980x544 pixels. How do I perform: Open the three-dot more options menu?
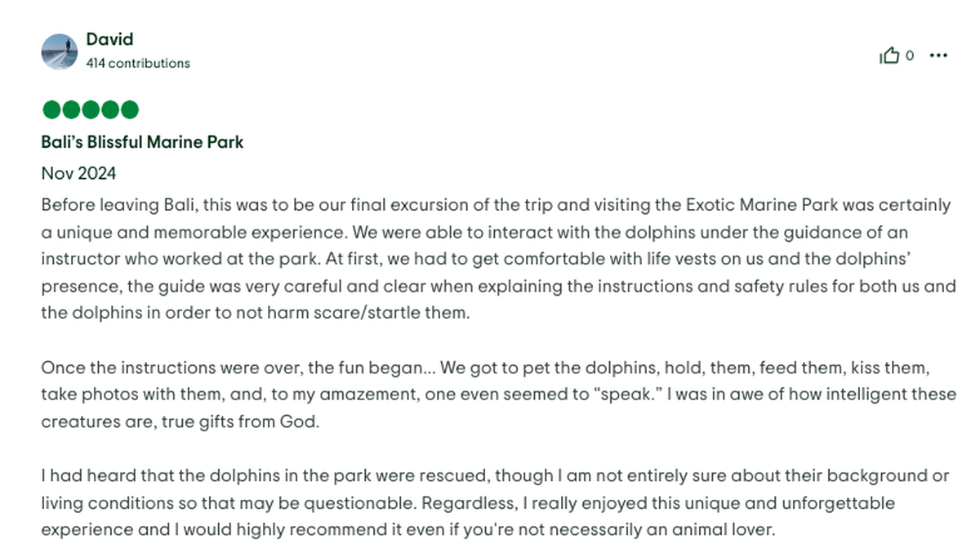pos(938,56)
